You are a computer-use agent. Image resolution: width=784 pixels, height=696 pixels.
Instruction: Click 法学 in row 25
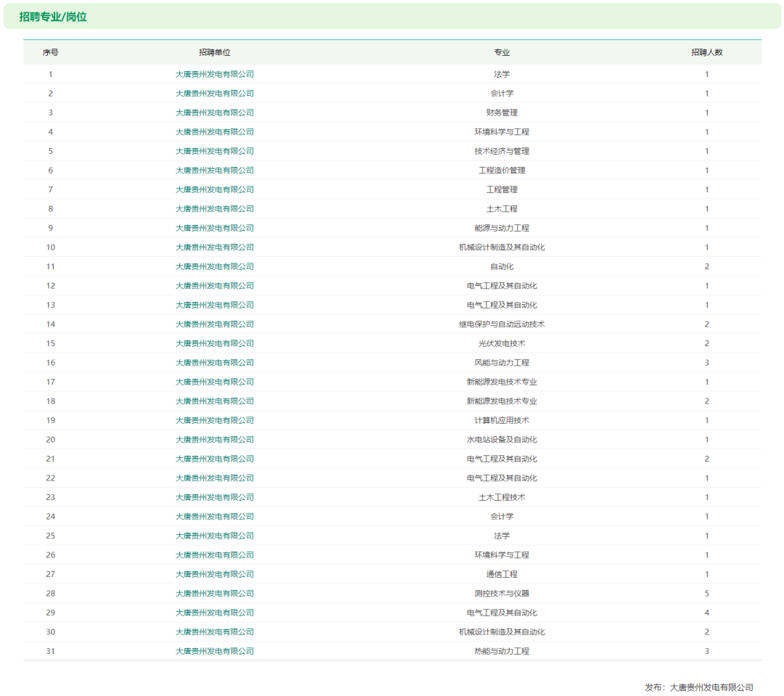(502, 536)
